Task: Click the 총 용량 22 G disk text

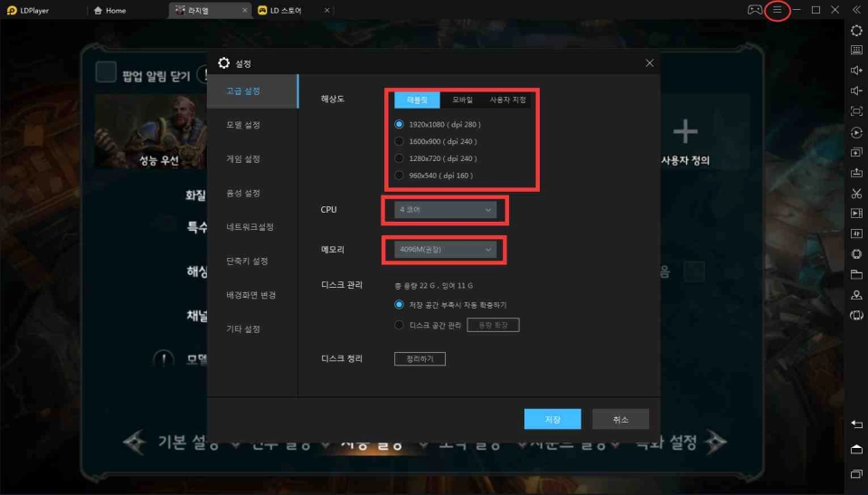Action: click(434, 286)
